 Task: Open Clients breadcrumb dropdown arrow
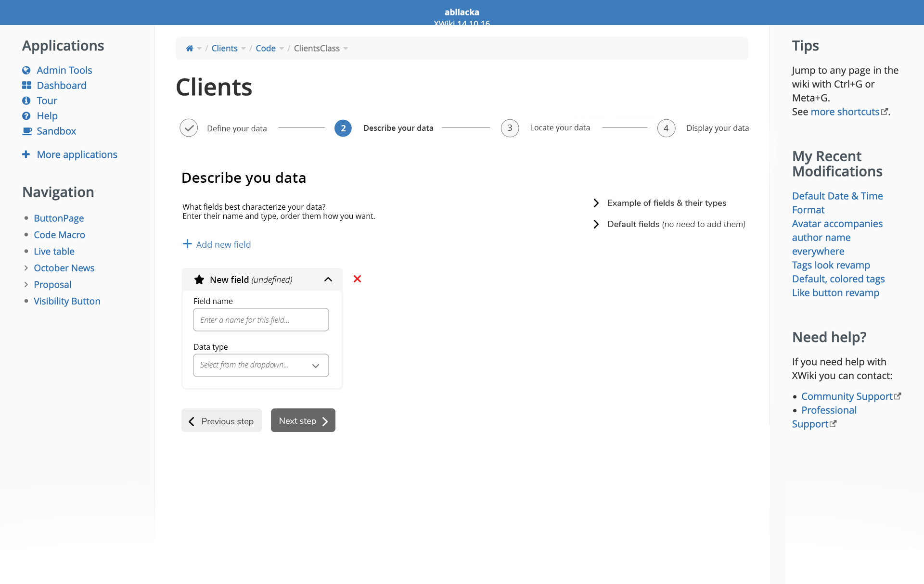244,49
